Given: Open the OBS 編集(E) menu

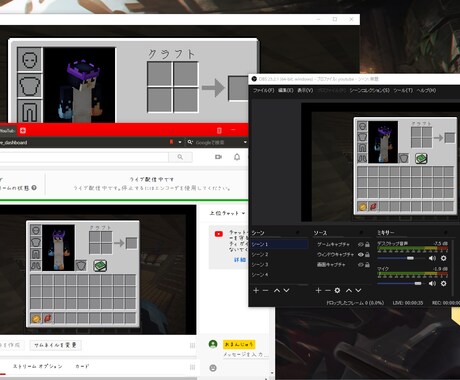Looking at the screenshot, I should (x=286, y=90).
